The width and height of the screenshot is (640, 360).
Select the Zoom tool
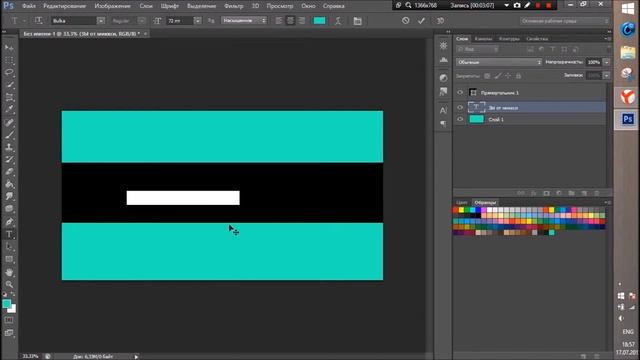click(x=9, y=284)
